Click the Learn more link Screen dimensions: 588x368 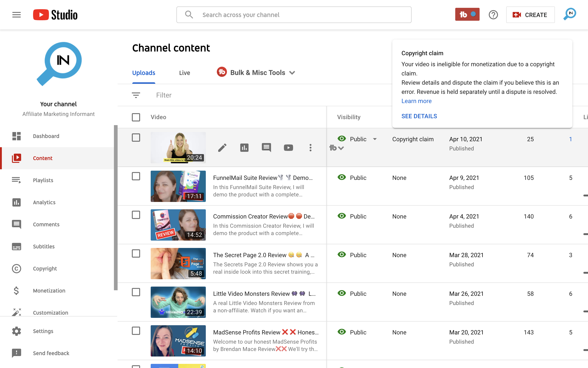tap(416, 101)
